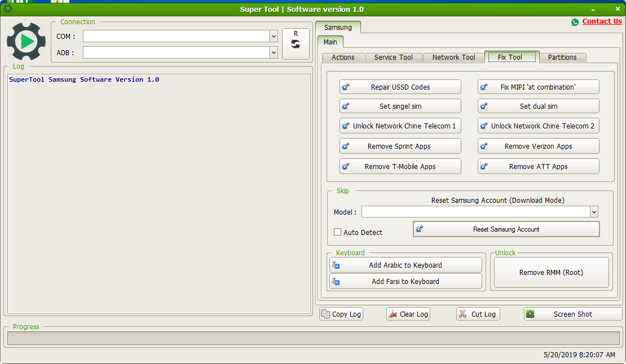Open the Network Tool tab

[453, 57]
